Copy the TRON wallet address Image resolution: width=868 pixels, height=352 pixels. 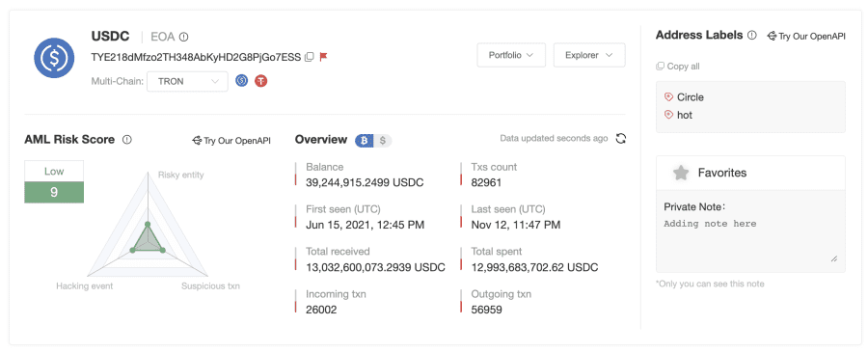point(310,57)
